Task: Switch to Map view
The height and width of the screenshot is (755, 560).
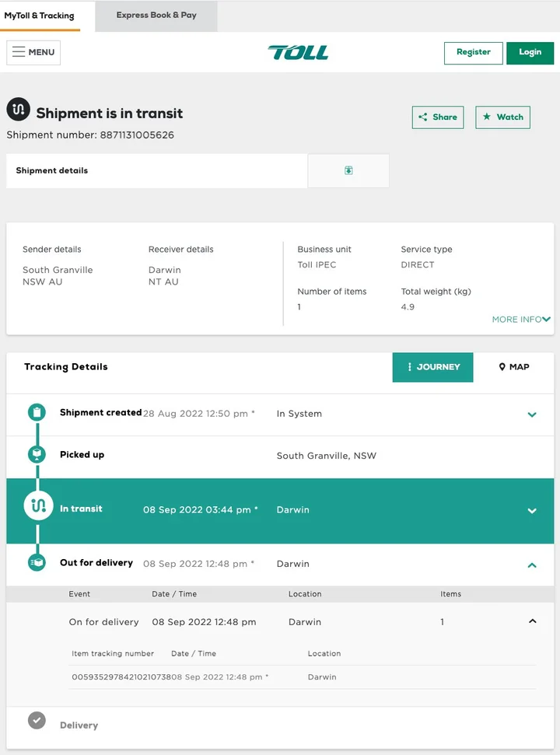Action: click(x=514, y=367)
